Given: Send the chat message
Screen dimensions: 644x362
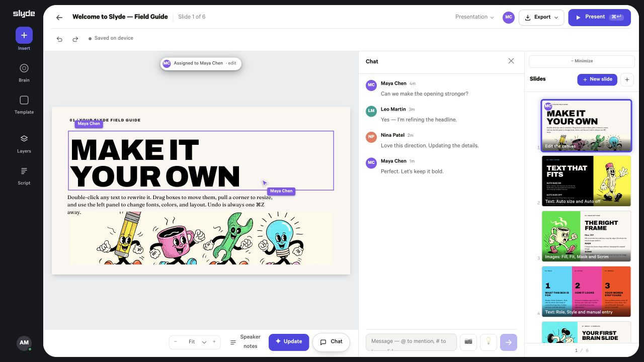Looking at the screenshot, I should (x=509, y=342).
